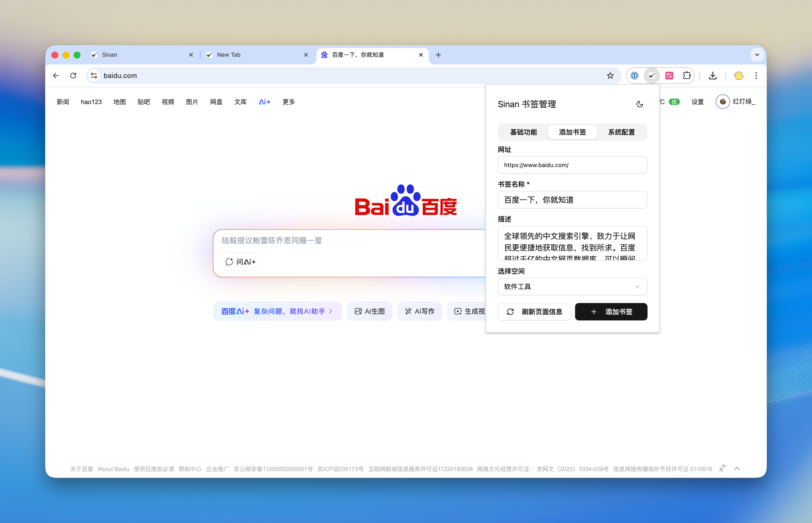Viewport: 812px width, 523px height.
Task: Bookmark this page with the star icon
Action: click(610, 75)
